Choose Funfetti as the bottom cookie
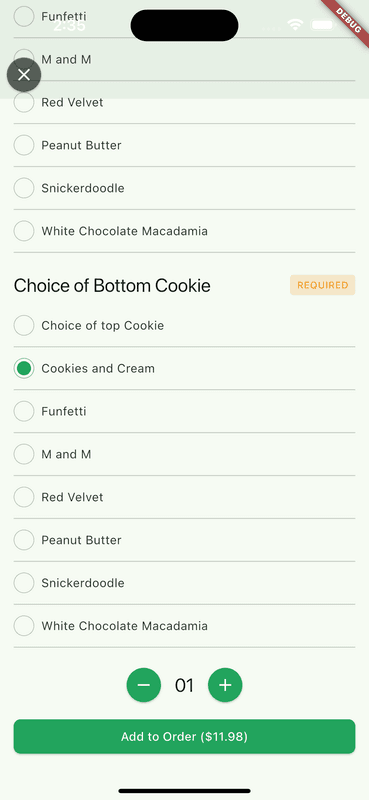Image resolution: width=369 pixels, height=800 pixels. point(184,411)
